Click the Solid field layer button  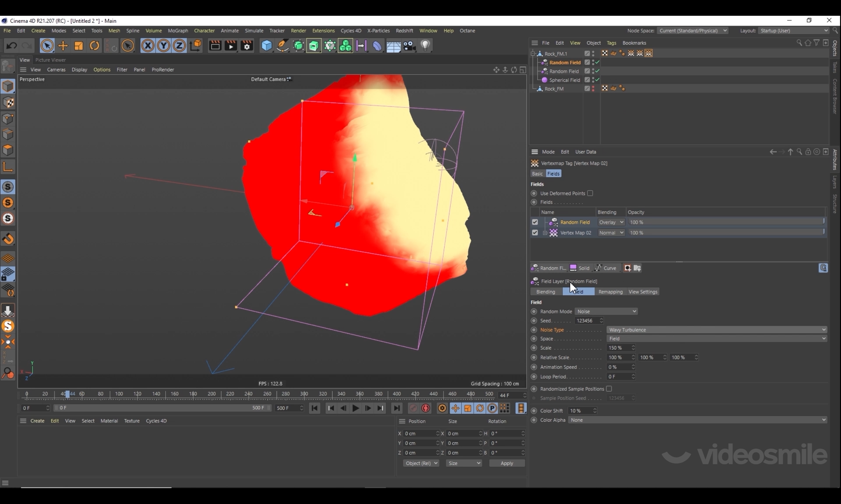(580, 268)
